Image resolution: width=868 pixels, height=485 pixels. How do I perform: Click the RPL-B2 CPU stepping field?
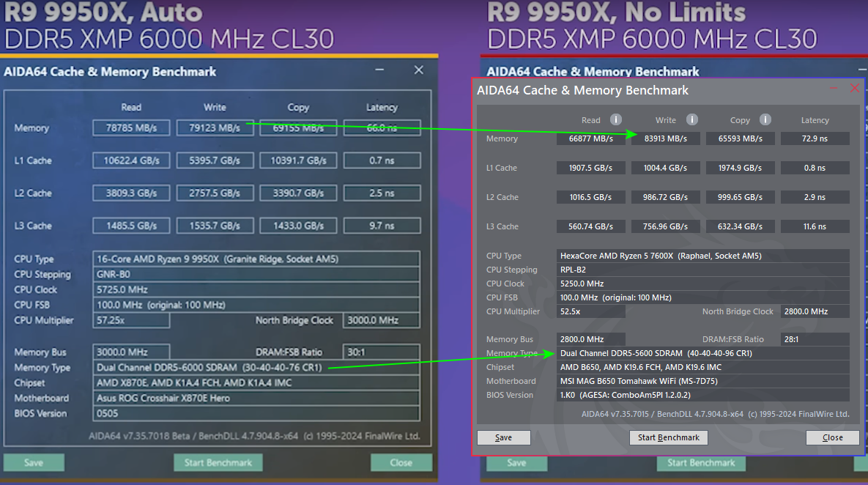[703, 270]
